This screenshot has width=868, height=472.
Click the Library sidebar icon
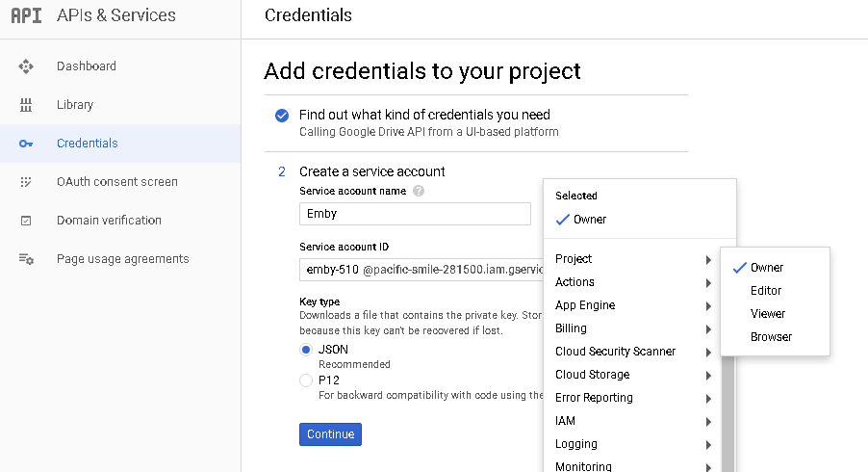pos(25,105)
